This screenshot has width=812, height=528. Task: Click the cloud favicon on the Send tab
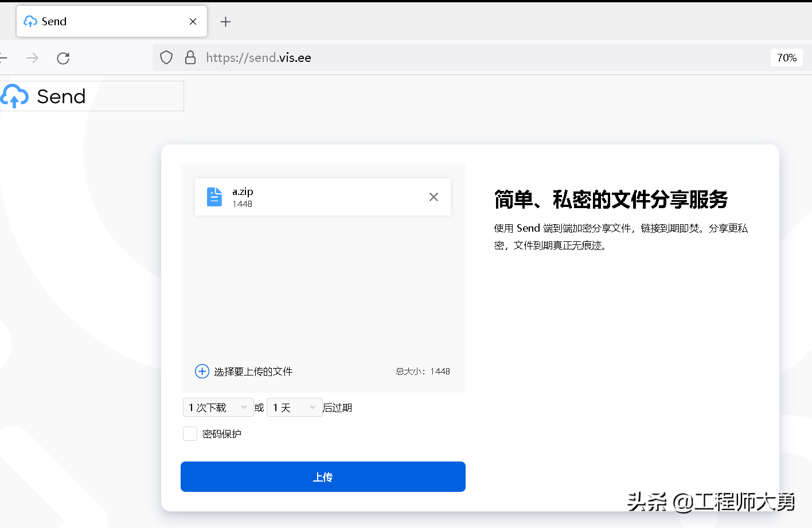click(x=30, y=22)
